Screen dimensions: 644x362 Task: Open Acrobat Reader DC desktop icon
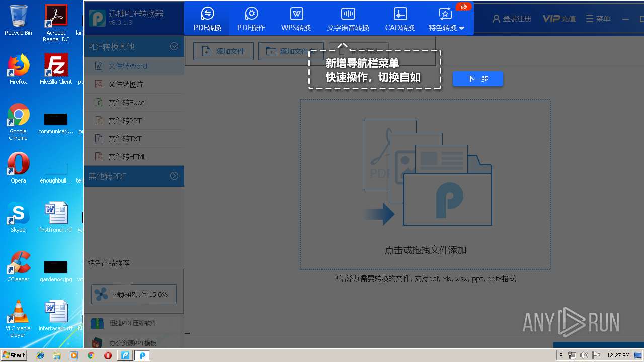56,23
